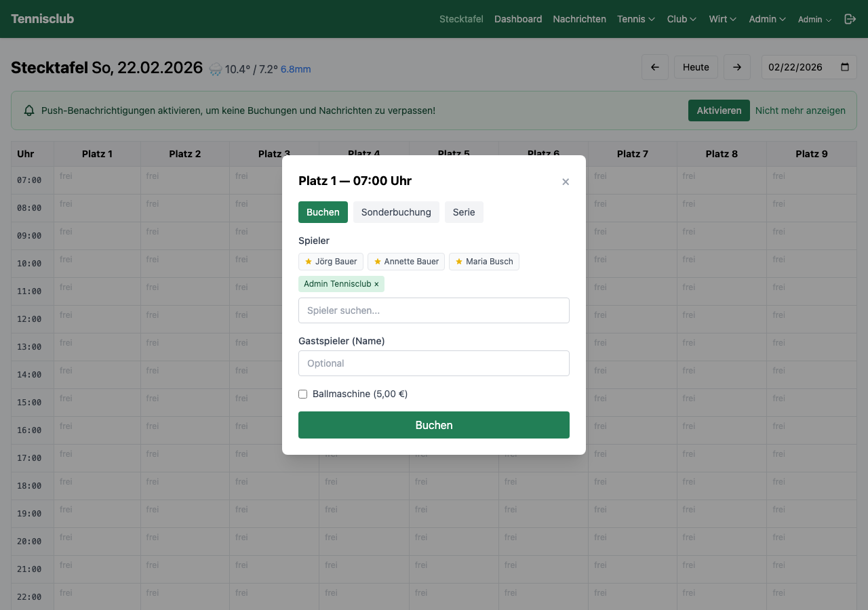Viewport: 868px width, 610px height.
Task: Remove Admin Tennisclub player chip
Action: tap(376, 284)
